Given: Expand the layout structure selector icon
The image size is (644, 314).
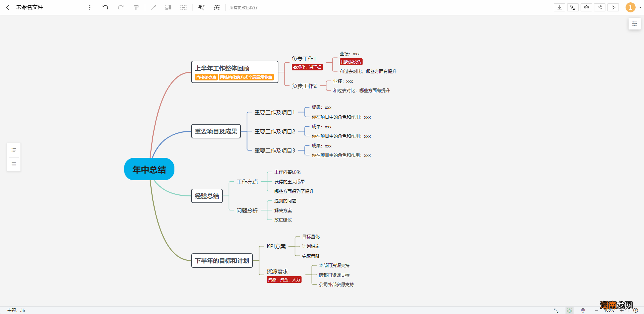Looking at the screenshot, I should tap(217, 7).
